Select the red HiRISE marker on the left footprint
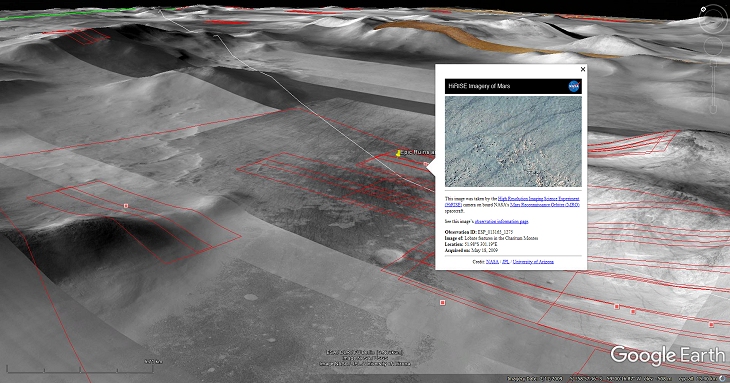This screenshot has height=383, width=730. tap(126, 205)
